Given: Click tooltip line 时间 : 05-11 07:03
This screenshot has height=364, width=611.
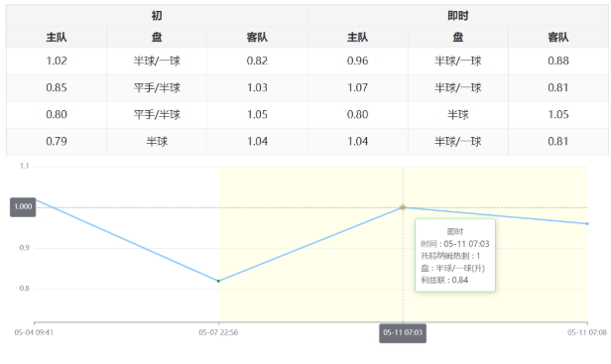Looking at the screenshot, I should (455, 244).
